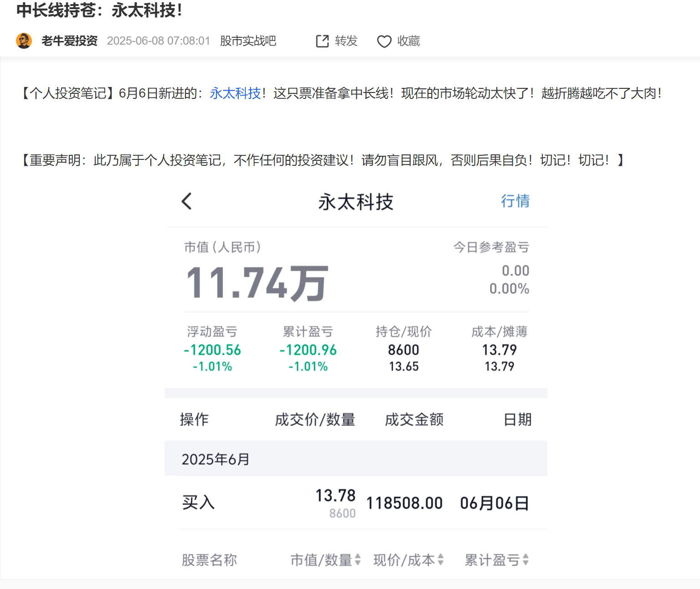Click the article title 中长线持苍：永太科技！
700x589 pixels.
100,10
